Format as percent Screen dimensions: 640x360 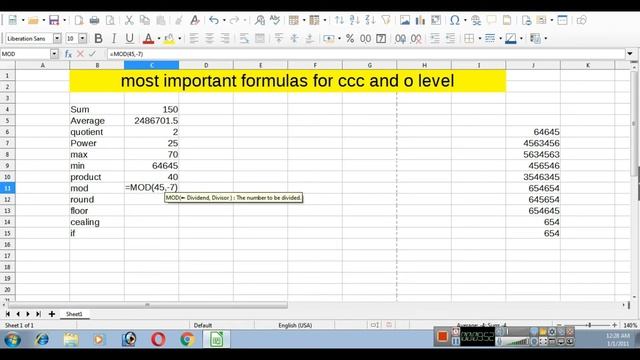click(x=350, y=38)
